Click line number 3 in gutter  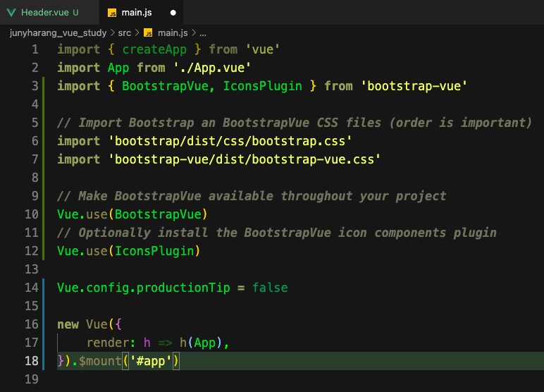click(35, 86)
